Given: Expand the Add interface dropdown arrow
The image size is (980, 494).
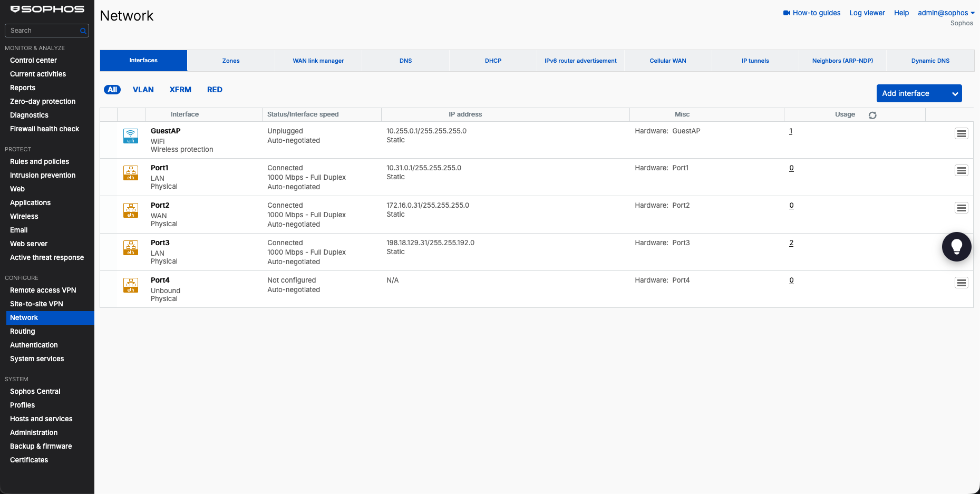Looking at the screenshot, I should click(x=955, y=94).
